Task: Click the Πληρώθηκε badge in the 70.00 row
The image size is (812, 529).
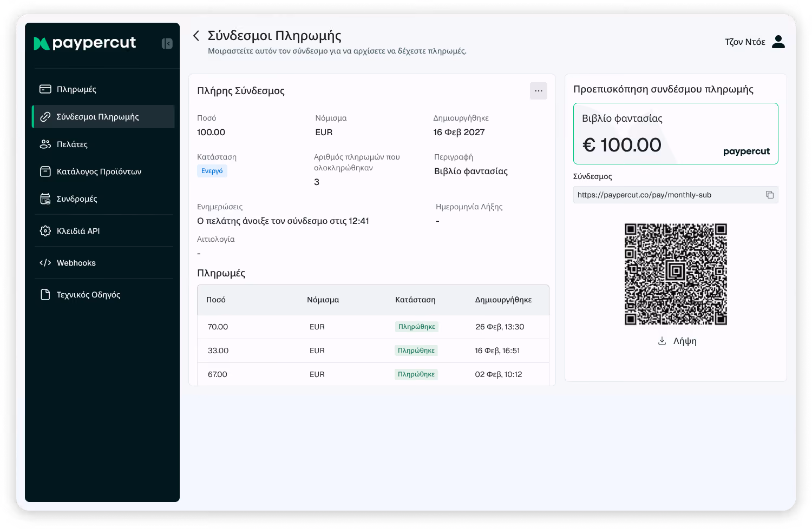Action: click(417, 327)
